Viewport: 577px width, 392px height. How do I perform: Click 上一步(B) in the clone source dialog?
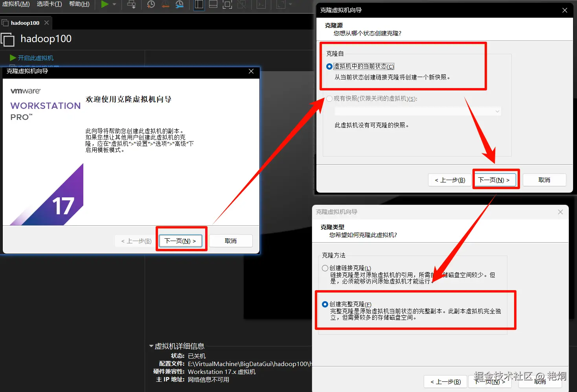(x=449, y=180)
